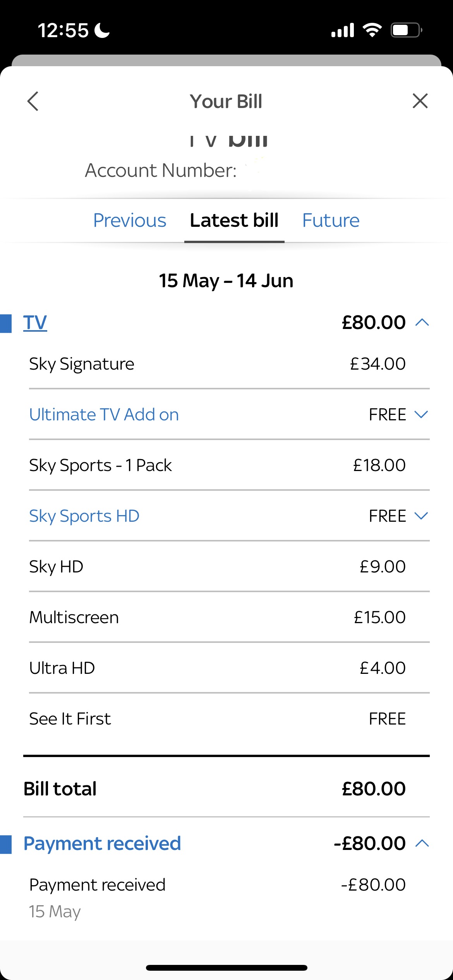Switch to the Previous bill tab

[130, 221]
